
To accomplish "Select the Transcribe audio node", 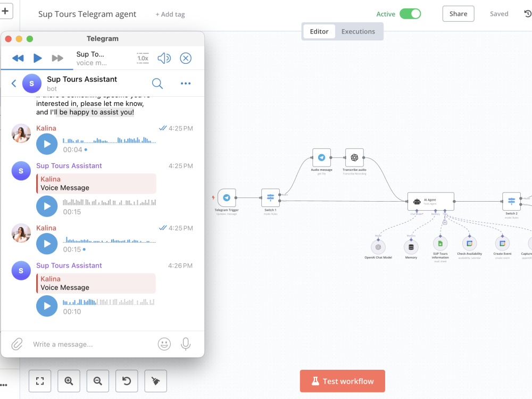I will tap(354, 157).
